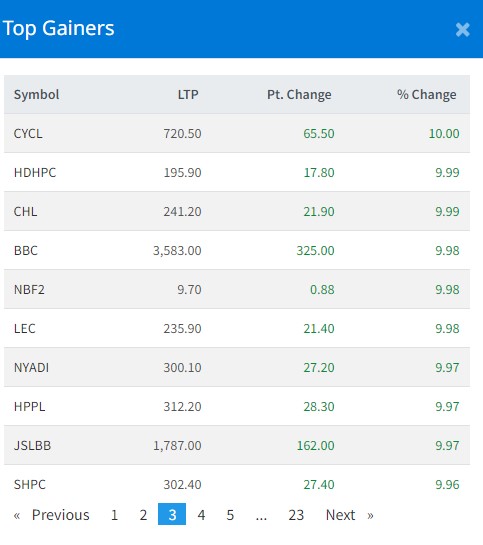Close the Top Gainers popup

[462, 30]
